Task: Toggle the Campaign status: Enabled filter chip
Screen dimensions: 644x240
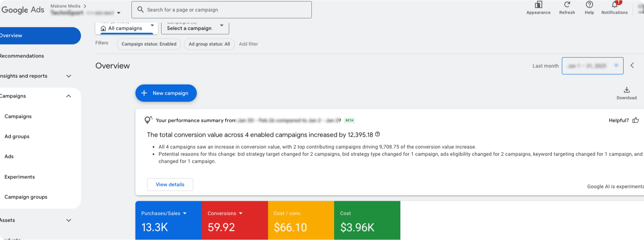Action: [149, 44]
